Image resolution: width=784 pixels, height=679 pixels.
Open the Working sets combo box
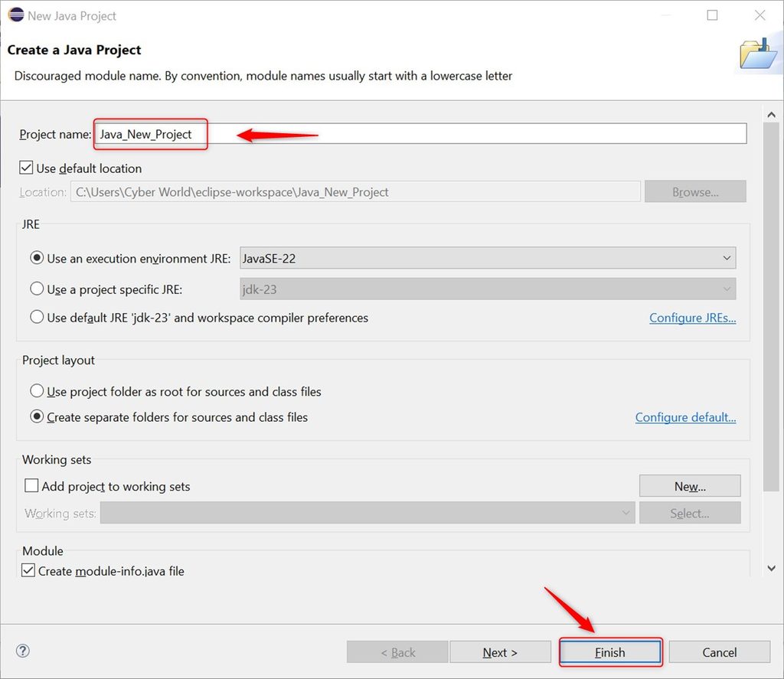(367, 513)
